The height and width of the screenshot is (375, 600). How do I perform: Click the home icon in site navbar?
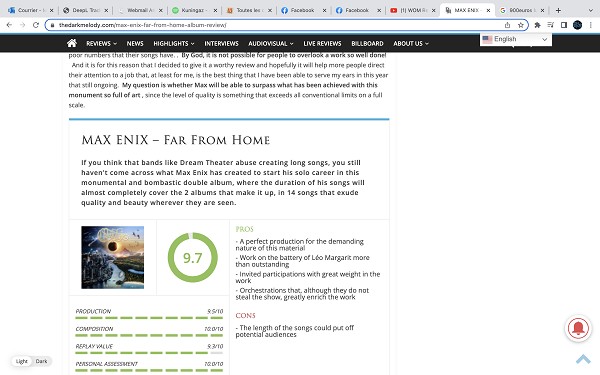(72, 43)
